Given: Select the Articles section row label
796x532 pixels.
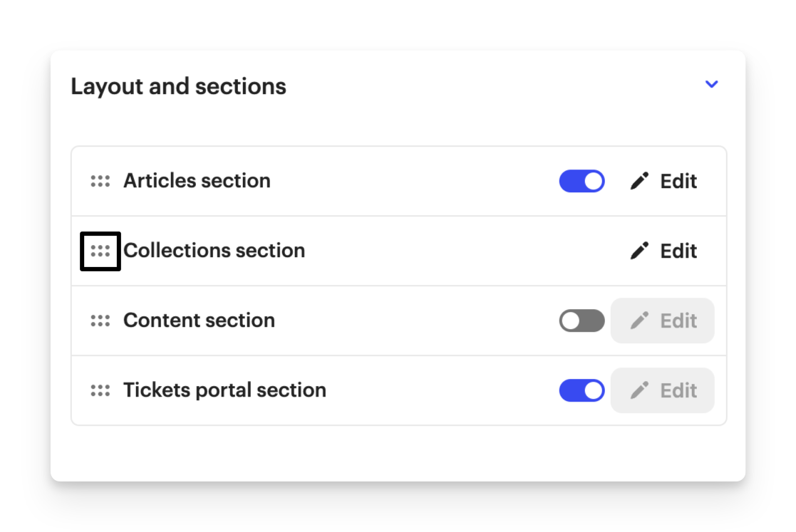Looking at the screenshot, I should tap(197, 181).
